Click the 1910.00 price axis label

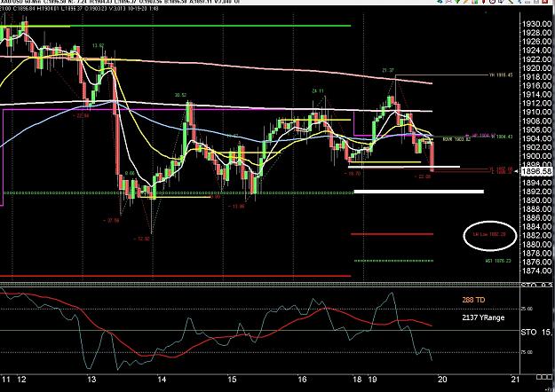(537, 112)
